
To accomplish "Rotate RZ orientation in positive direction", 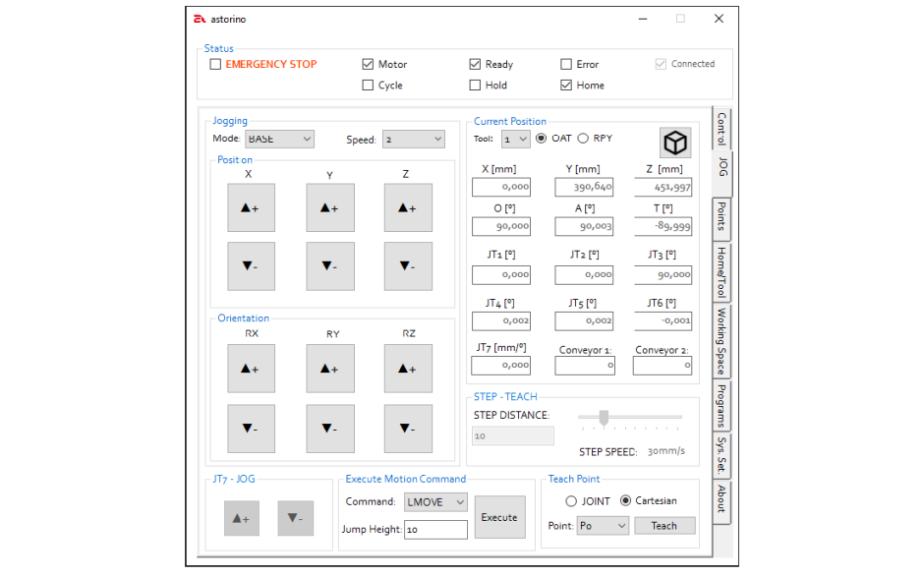I will tap(408, 369).
